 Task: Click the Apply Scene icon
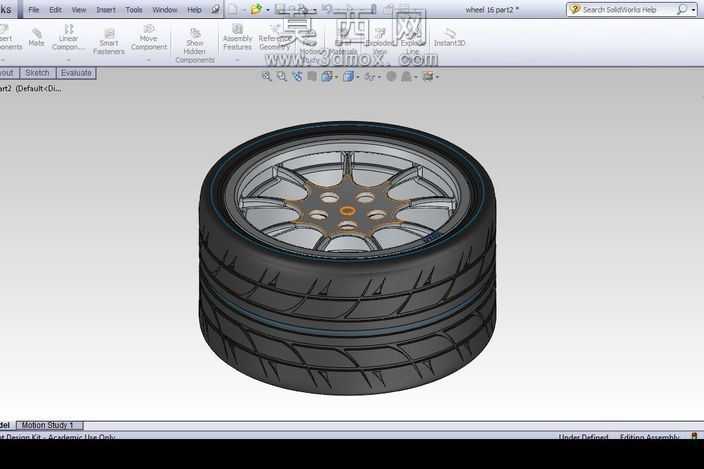406,77
